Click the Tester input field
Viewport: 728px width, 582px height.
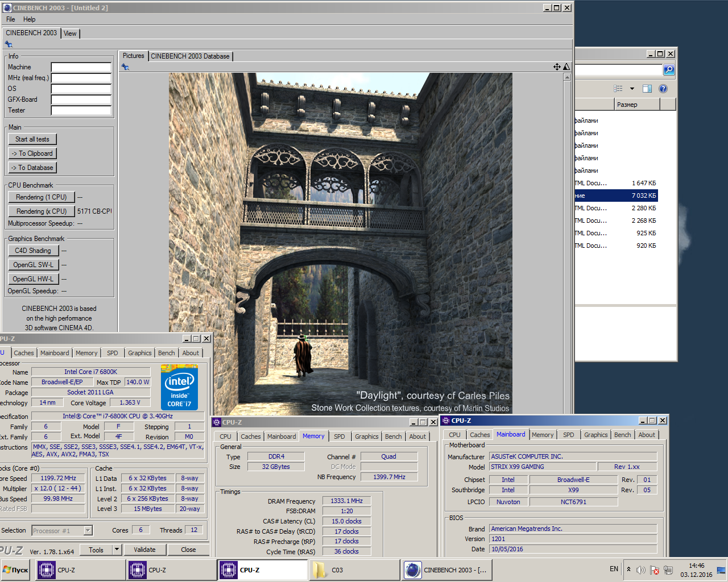tap(81, 110)
